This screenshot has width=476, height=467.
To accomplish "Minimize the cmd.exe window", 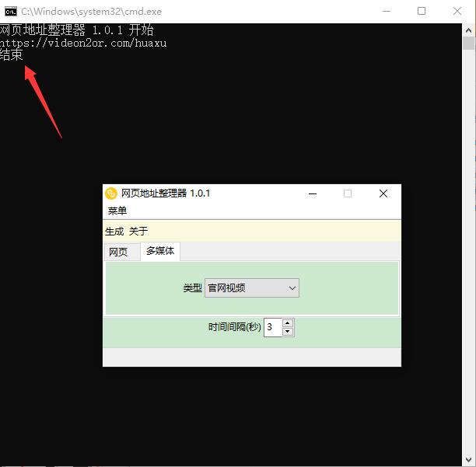I will pyautogui.click(x=387, y=11).
